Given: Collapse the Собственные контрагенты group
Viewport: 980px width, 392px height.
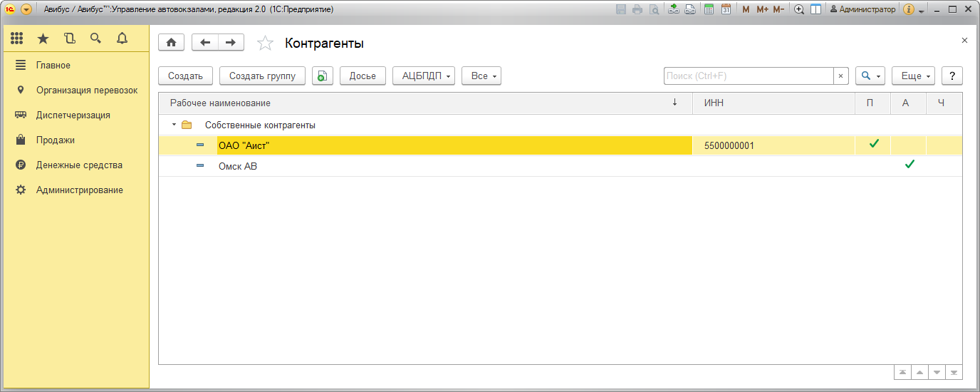Looking at the screenshot, I should (174, 125).
